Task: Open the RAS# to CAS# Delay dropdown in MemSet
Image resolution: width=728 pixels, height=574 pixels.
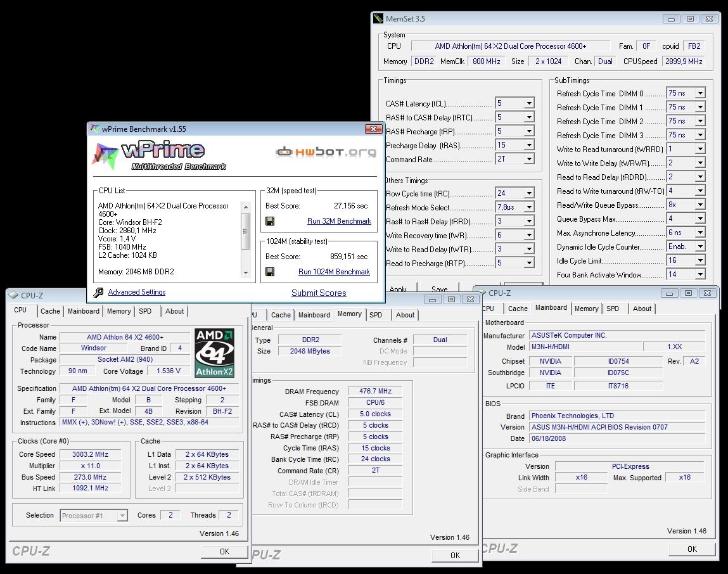Action: [529, 117]
